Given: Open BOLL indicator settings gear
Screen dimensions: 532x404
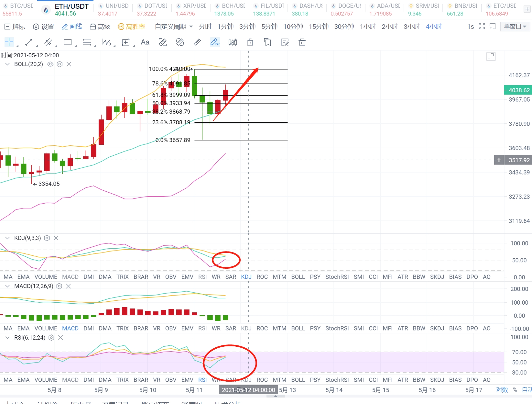Looking at the screenshot, I should tap(60, 64).
